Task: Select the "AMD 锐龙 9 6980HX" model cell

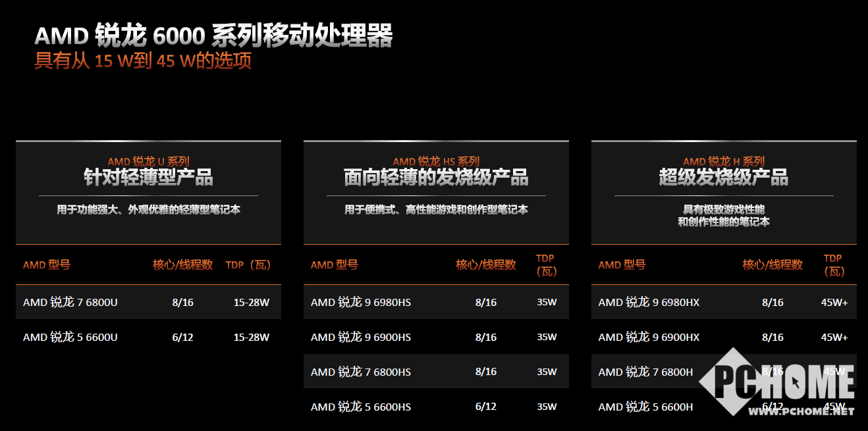Action: click(649, 303)
